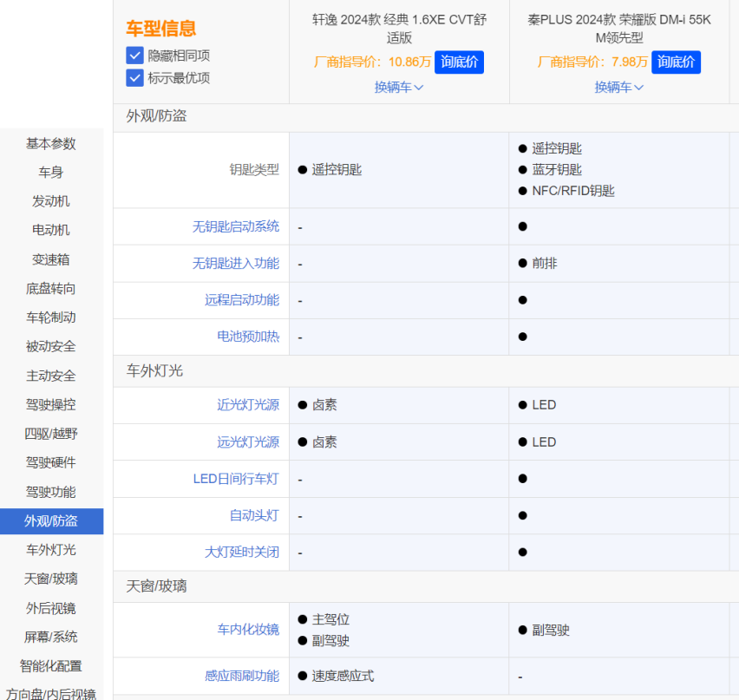739x700 pixels.
Task: Open the 近光灯光源 link
Action: [248, 405]
